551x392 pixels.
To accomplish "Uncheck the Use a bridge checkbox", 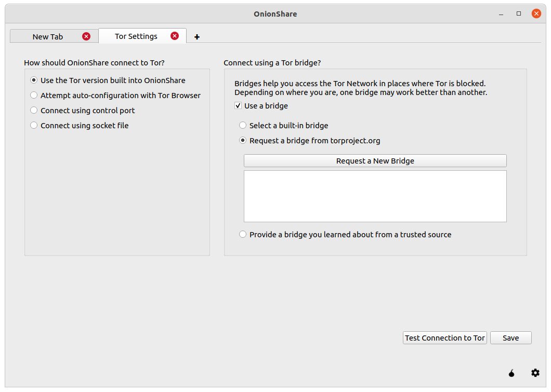I will point(238,106).
